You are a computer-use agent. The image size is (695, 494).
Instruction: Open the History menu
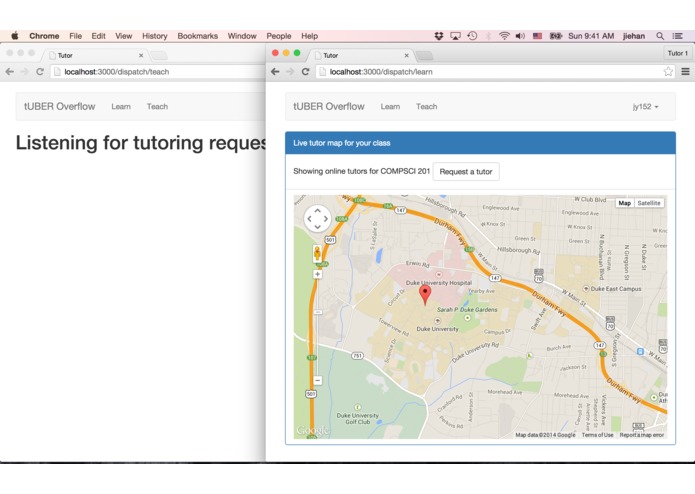(x=155, y=36)
